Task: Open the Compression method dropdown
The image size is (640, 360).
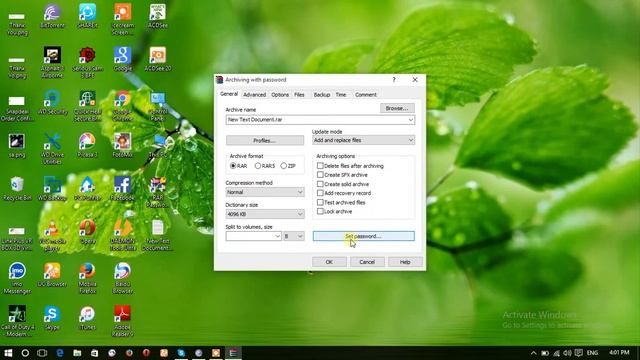Action: click(x=265, y=192)
